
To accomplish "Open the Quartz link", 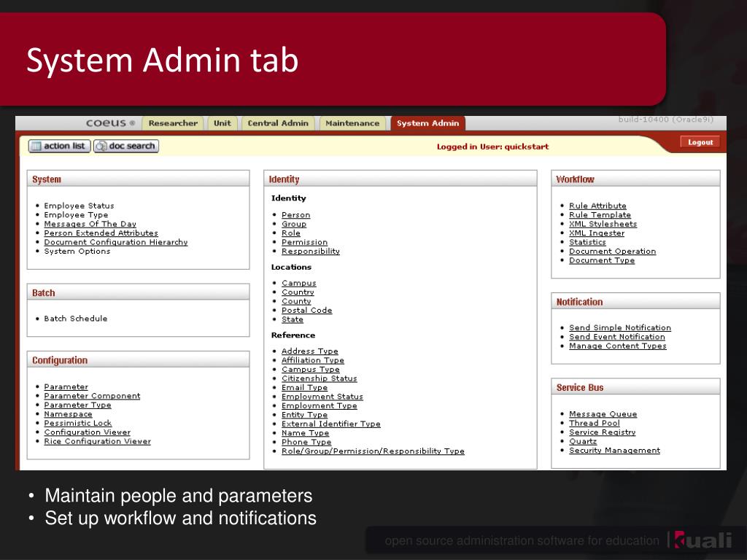I will [583, 441].
